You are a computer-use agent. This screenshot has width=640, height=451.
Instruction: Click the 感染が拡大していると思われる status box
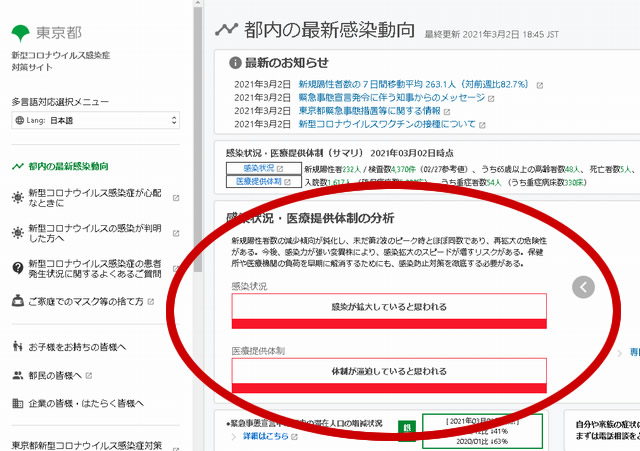tap(389, 307)
